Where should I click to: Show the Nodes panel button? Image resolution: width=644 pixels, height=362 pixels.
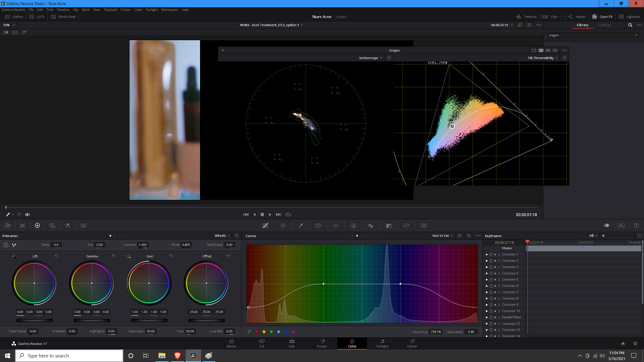pos(577,17)
